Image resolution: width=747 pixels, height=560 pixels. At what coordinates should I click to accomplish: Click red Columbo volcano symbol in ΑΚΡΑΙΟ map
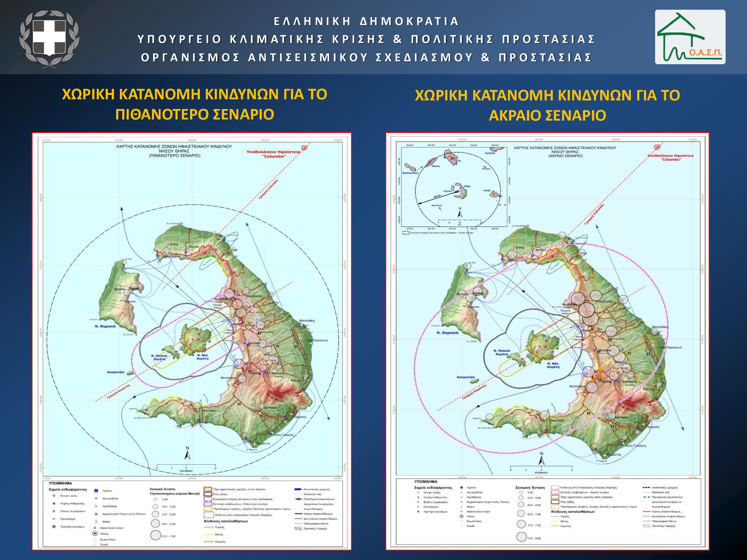(658, 147)
